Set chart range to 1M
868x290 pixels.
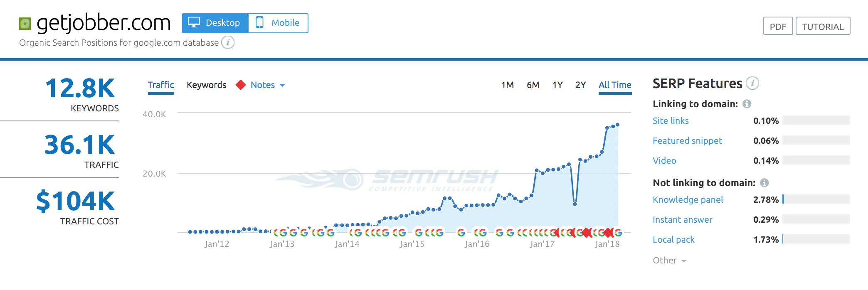tap(508, 85)
